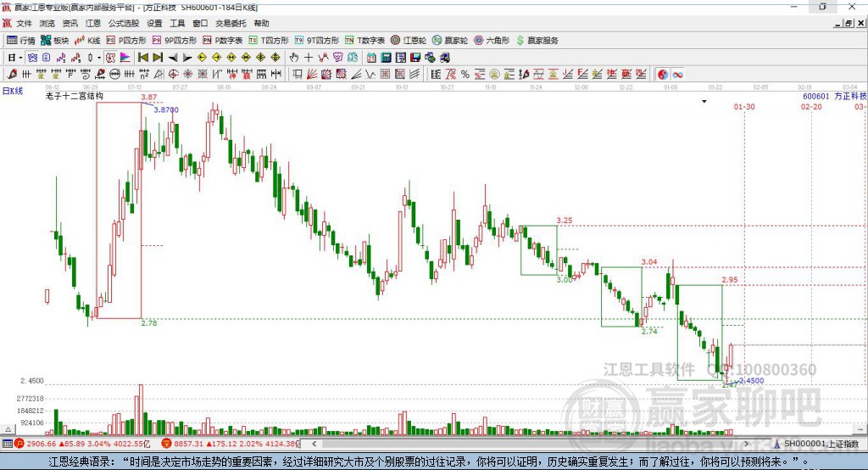
Task: Click the 老子十二宫结构 indicator label
Action: (x=75, y=96)
